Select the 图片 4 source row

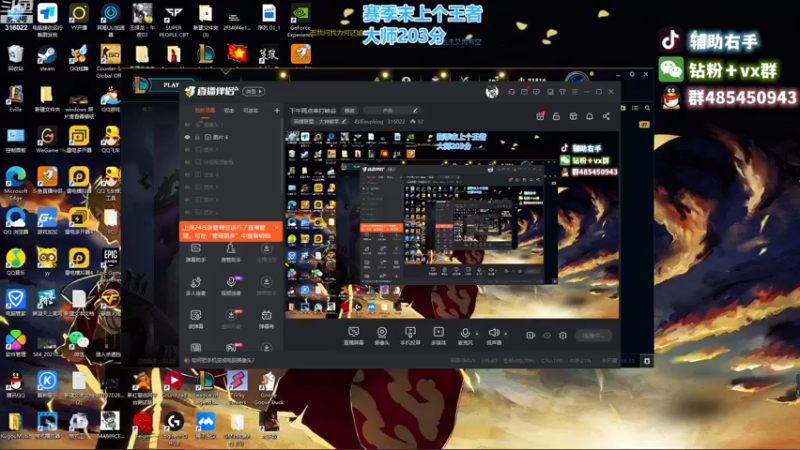tap(231, 137)
